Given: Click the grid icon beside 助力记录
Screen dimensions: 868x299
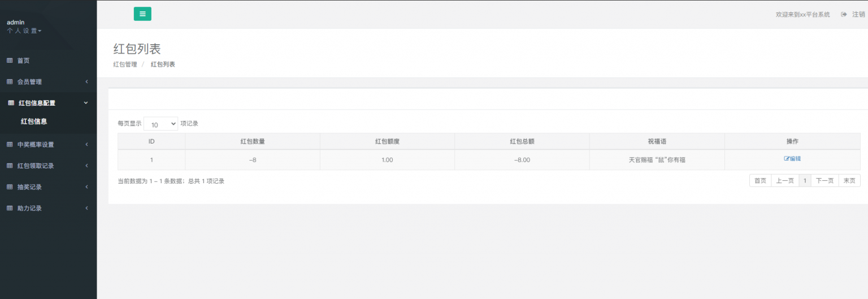Looking at the screenshot, I should [x=10, y=209].
